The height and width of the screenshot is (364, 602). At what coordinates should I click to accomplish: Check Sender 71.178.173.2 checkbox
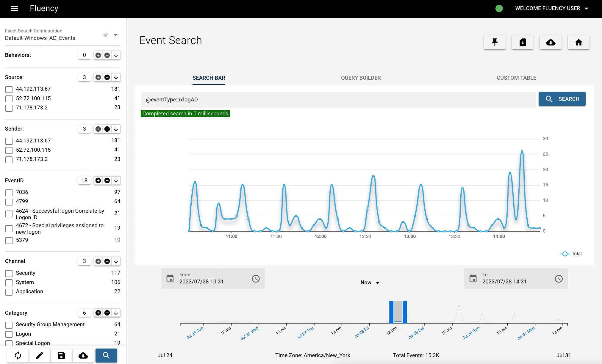click(9, 160)
